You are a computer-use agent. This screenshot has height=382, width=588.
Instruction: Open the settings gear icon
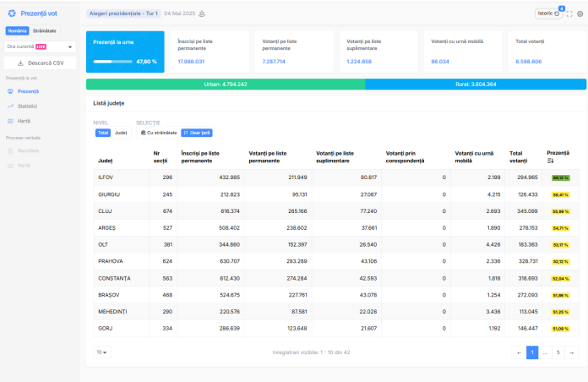click(580, 14)
